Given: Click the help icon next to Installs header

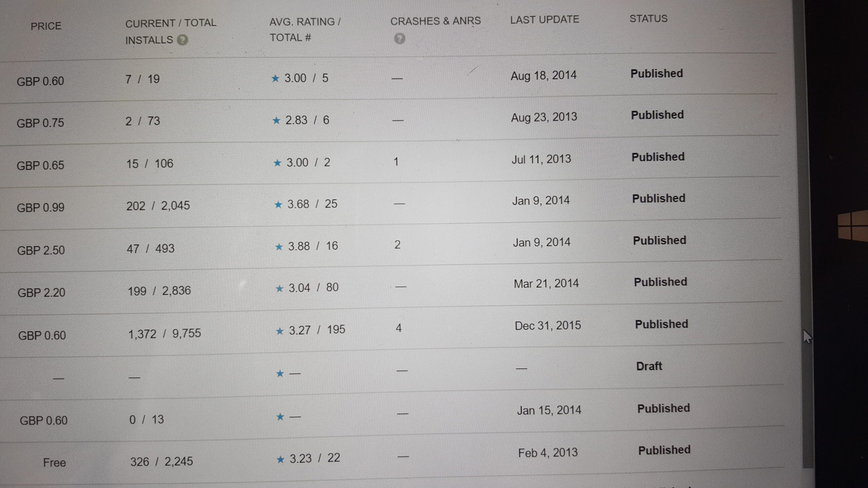Looking at the screenshot, I should tap(182, 40).
